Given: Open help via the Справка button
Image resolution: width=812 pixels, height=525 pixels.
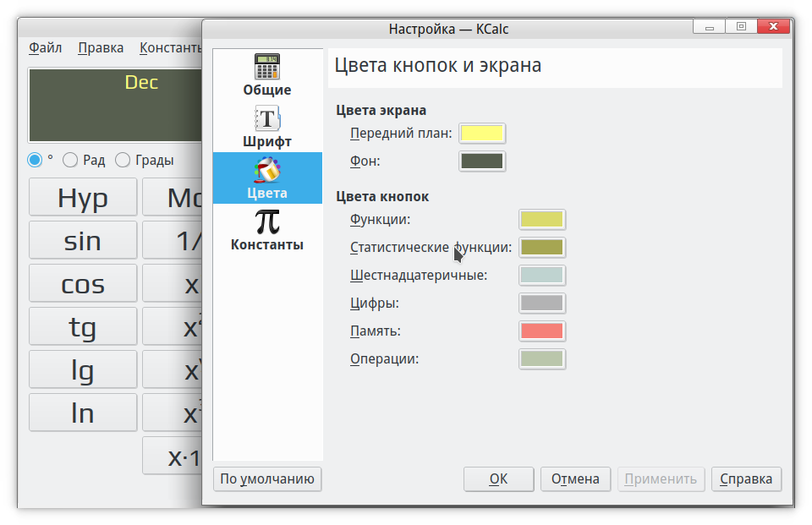Looking at the screenshot, I should pos(746,479).
